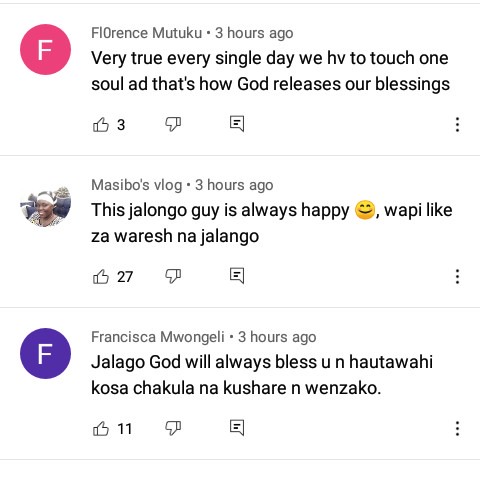Screen dimensions: 480x480
Task: Like Masibo's vlog comment
Action: 101,277
